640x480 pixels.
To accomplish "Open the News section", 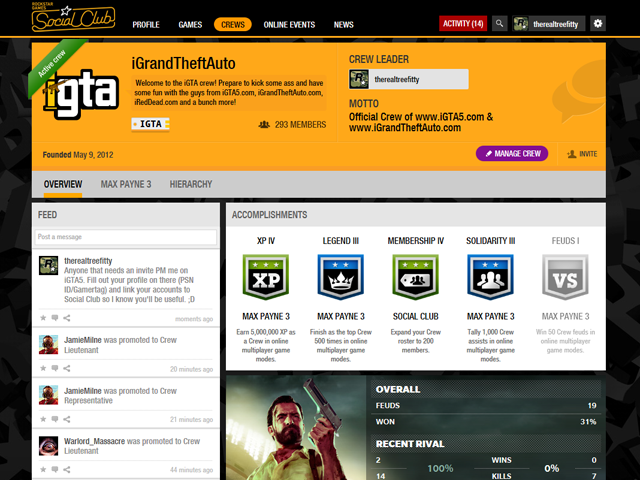I will (x=344, y=24).
